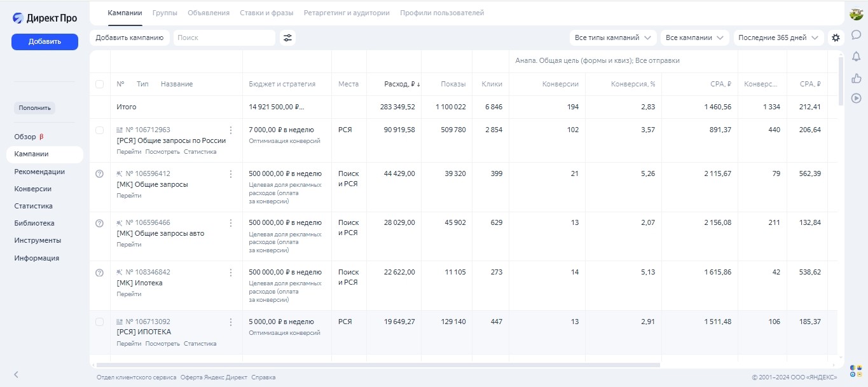Change period via Последние 365 дней dropdown
868x387 pixels.
click(x=778, y=38)
